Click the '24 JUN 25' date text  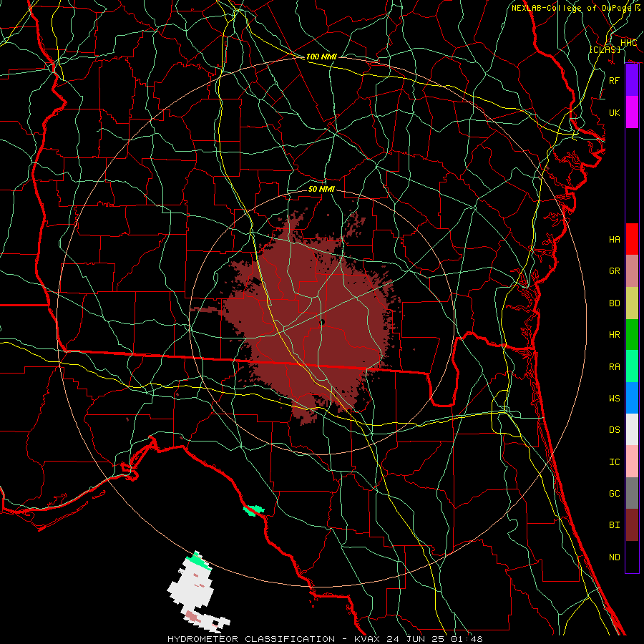click(x=416, y=639)
